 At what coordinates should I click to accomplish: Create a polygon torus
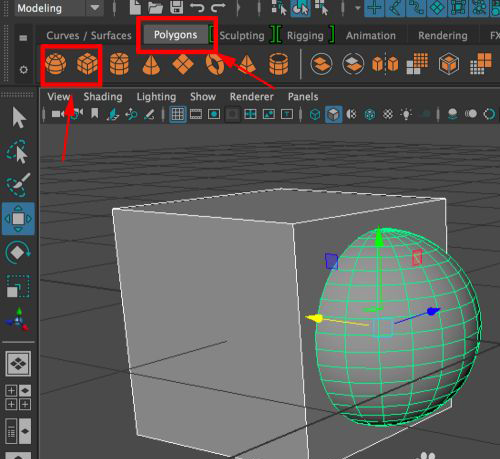tap(214, 64)
